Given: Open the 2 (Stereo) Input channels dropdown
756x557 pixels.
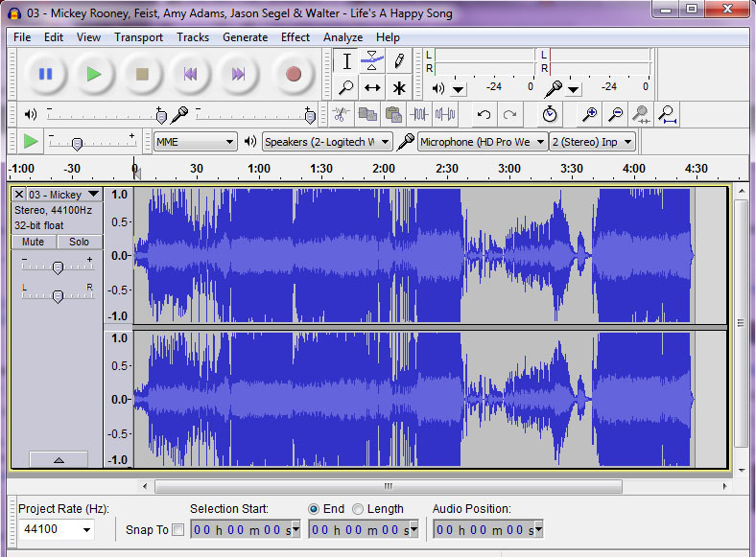Looking at the screenshot, I should coord(593,142).
